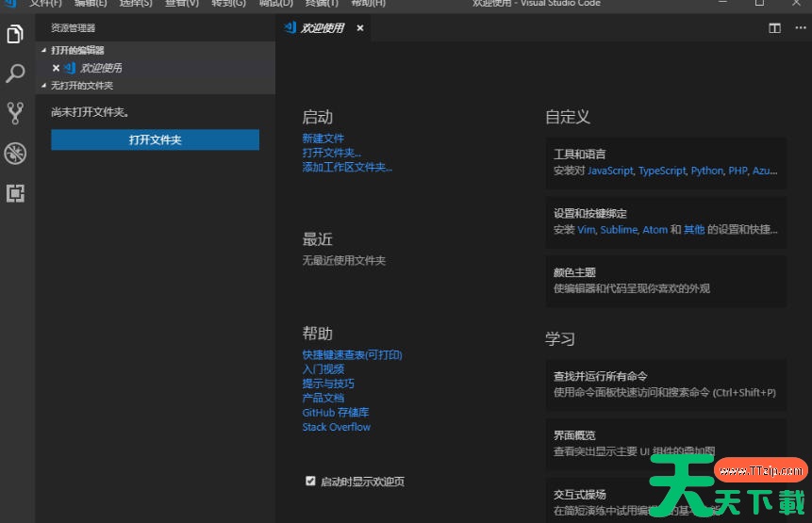The height and width of the screenshot is (523, 812).
Task: Open the Extensions view in activity bar
Action: pos(15,193)
